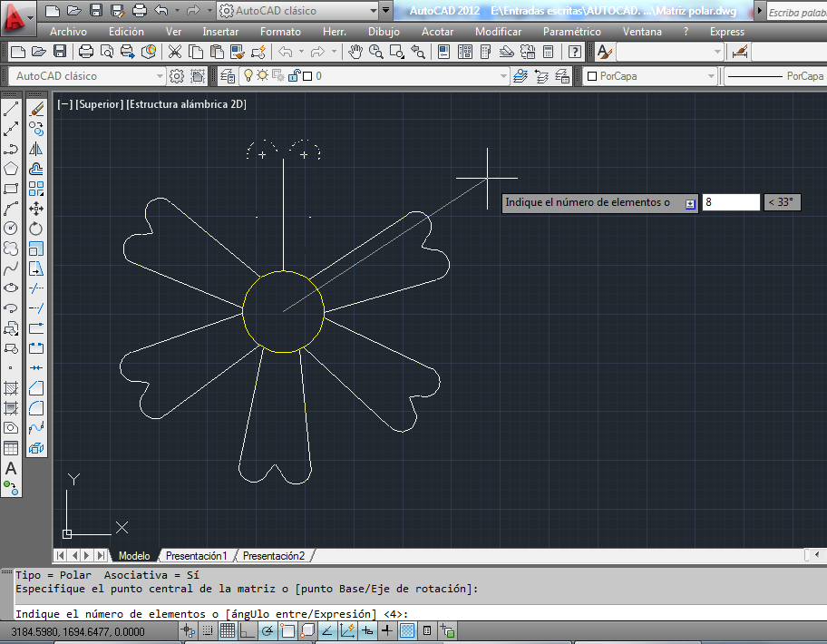Select the Polygon tool
The image size is (827, 644).
(9, 169)
